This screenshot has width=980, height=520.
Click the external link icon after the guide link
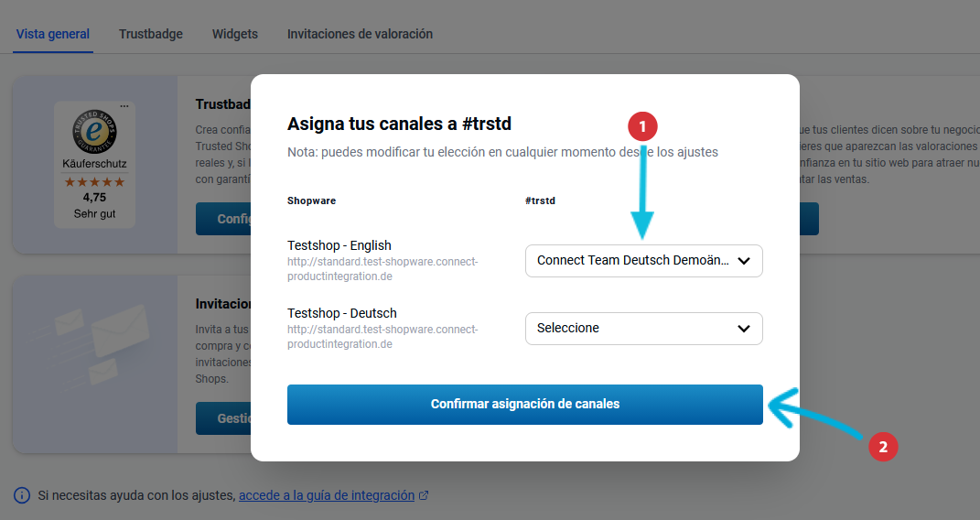(424, 495)
